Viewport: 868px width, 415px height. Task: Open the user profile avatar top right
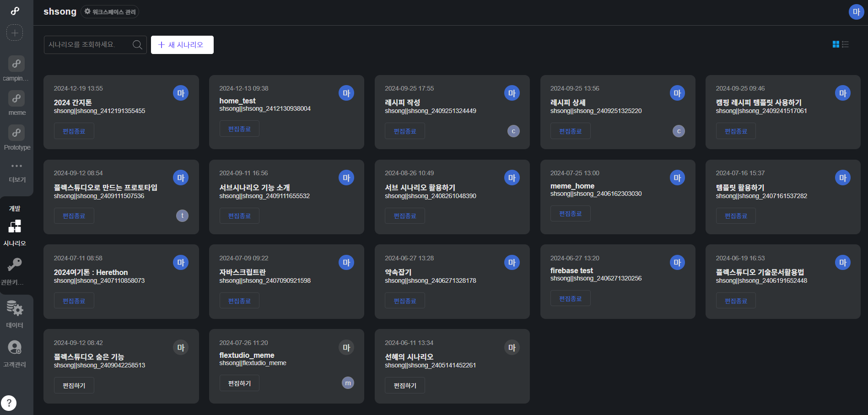click(856, 12)
